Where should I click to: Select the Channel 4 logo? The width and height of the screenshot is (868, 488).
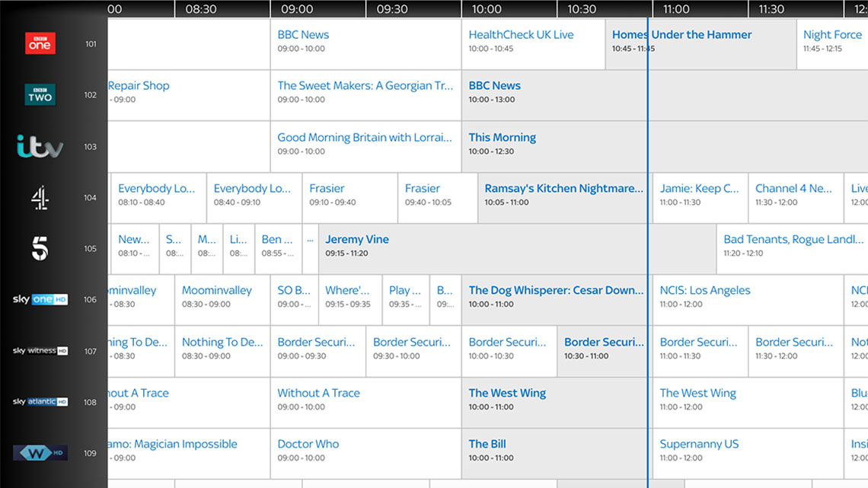(40, 197)
